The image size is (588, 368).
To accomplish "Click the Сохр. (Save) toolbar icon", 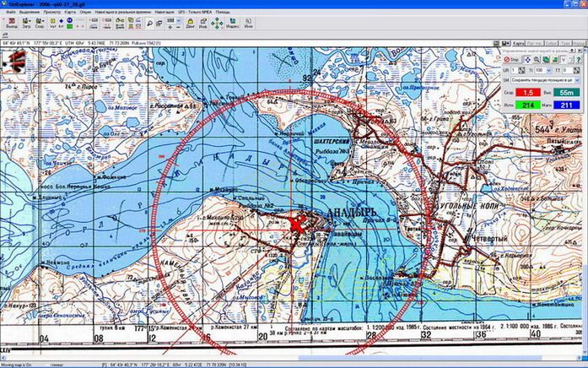I will (x=39, y=24).
